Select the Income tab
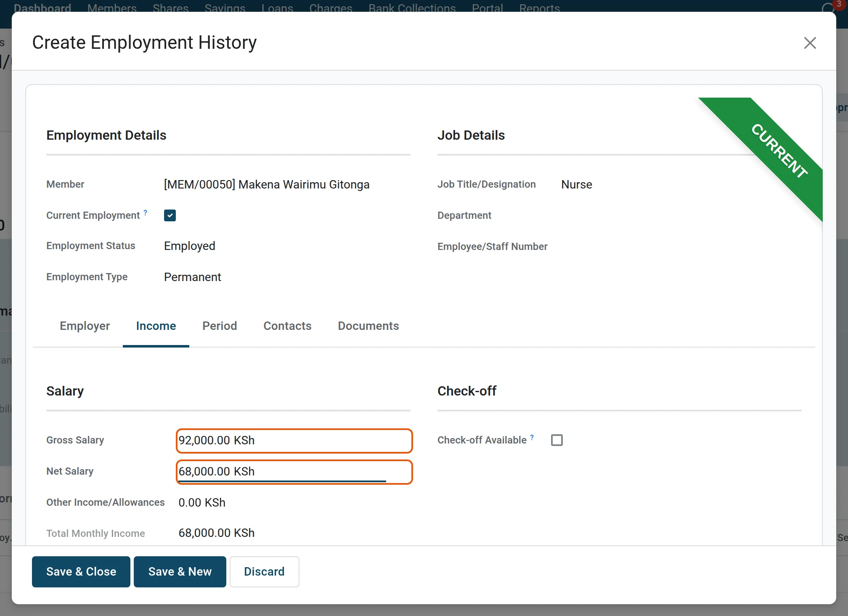The width and height of the screenshot is (848, 616). tap(156, 326)
